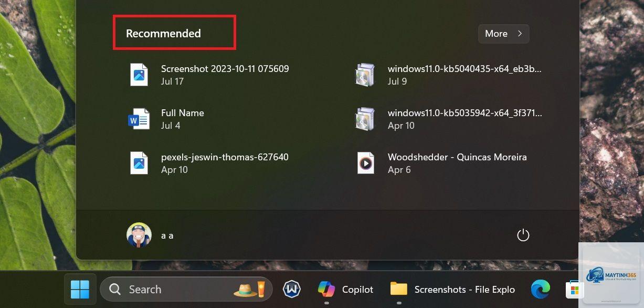The height and width of the screenshot is (308, 644).
Task: Click the user name "a a"
Action: pos(167,235)
